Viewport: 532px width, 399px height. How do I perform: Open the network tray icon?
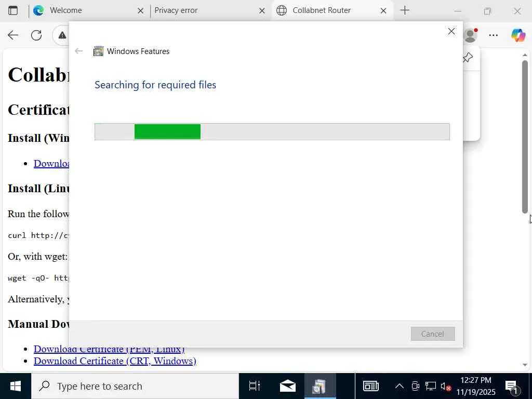pyautogui.click(x=431, y=386)
